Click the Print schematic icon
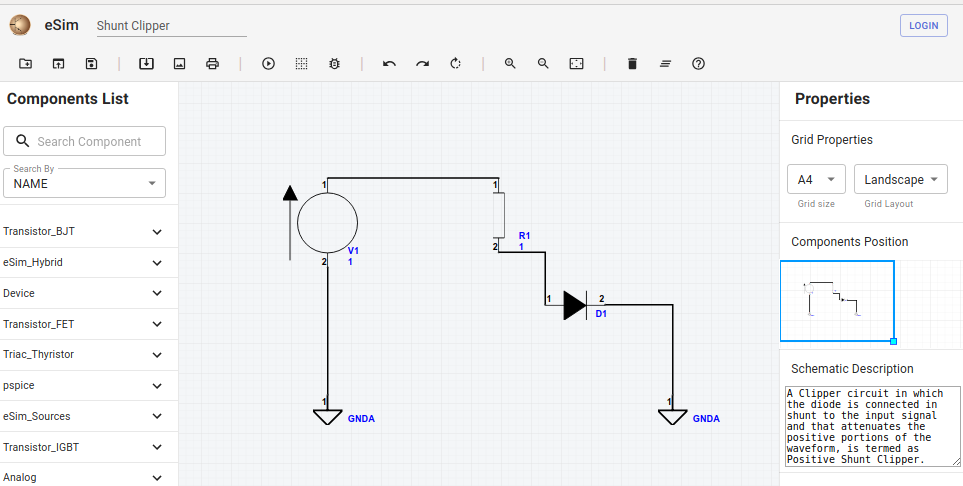This screenshot has width=963, height=486. click(212, 63)
